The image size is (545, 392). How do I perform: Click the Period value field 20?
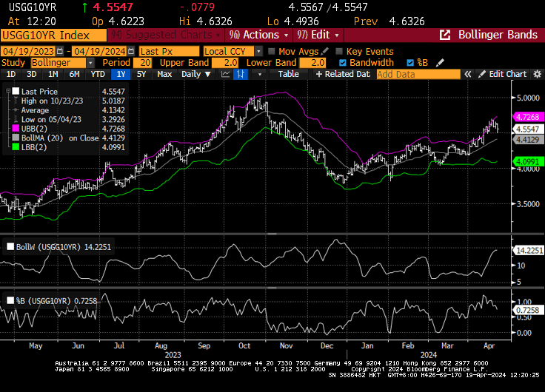coord(142,63)
